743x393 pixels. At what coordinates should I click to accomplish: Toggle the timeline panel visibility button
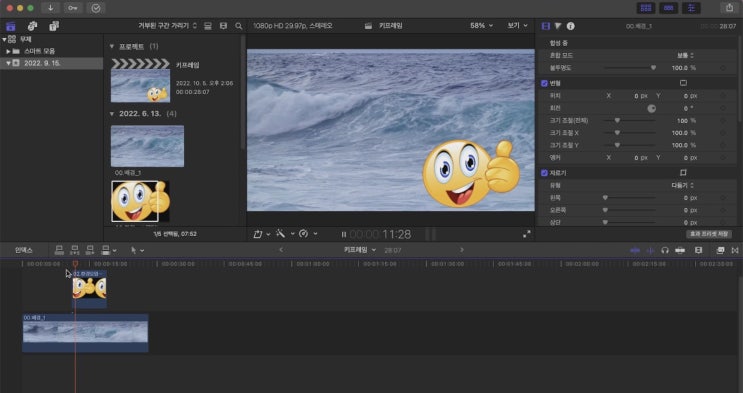tap(668, 8)
